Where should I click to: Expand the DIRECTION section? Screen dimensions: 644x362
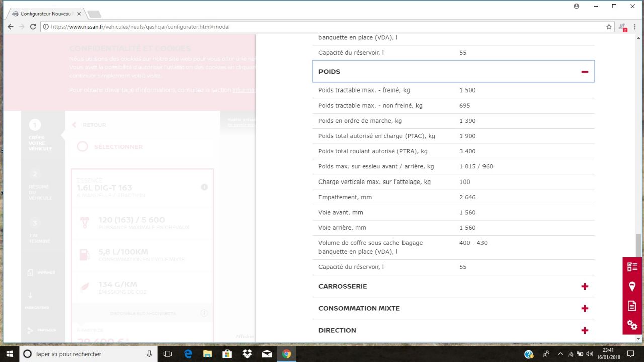pos(584,330)
